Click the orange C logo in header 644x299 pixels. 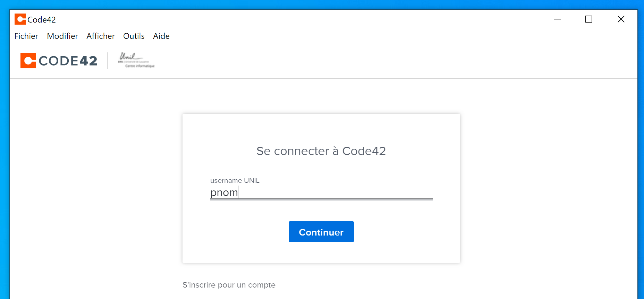click(28, 61)
